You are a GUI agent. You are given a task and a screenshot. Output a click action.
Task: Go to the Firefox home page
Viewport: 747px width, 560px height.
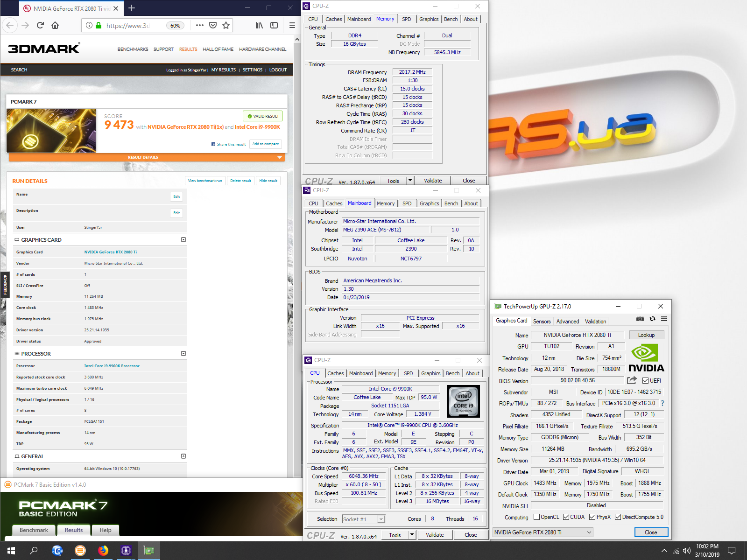55,25
